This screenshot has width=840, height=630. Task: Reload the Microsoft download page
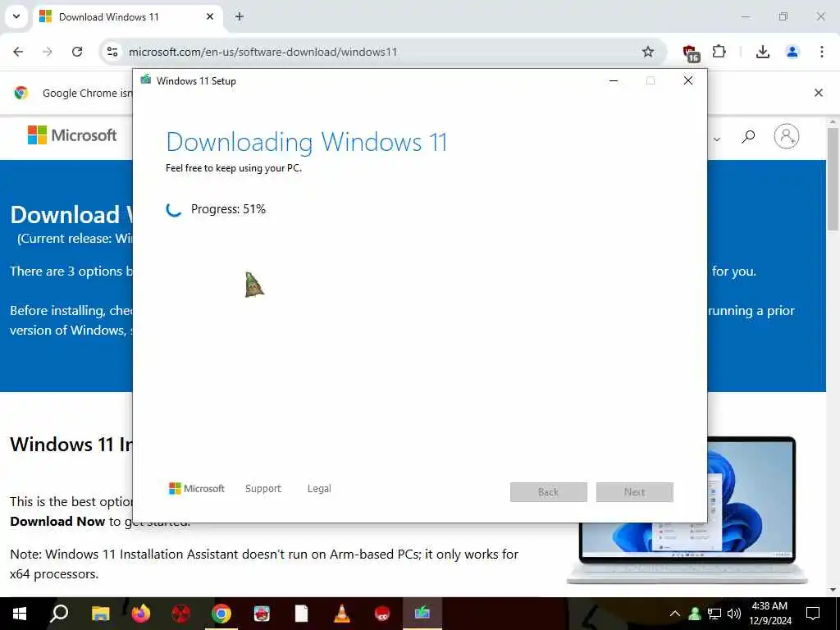pos(77,52)
